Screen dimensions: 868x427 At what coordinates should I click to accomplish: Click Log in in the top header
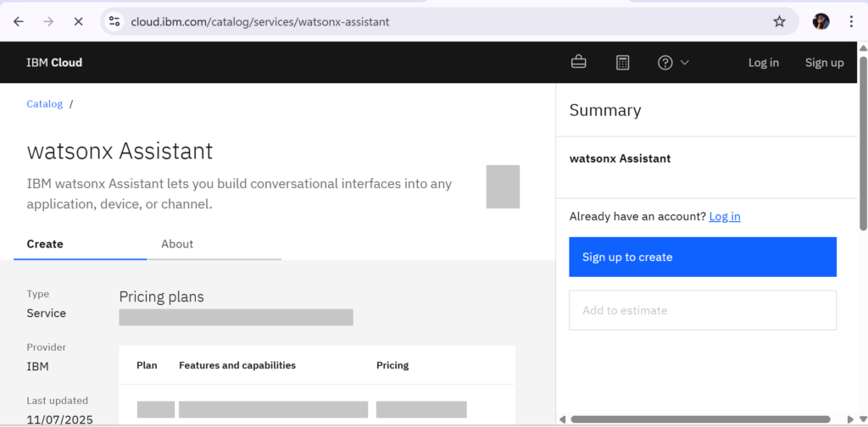point(764,63)
